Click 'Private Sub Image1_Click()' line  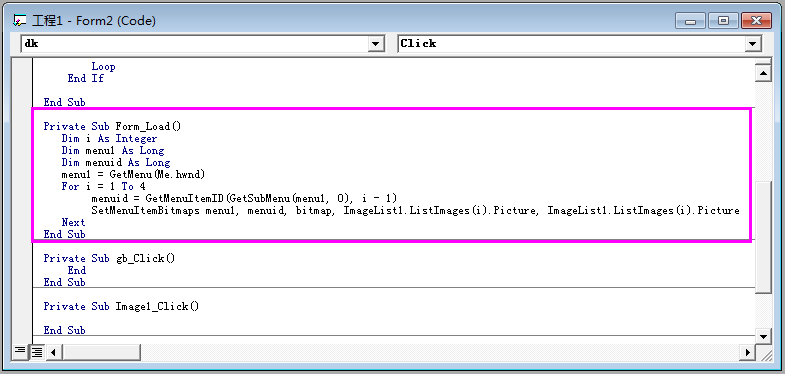121,306
